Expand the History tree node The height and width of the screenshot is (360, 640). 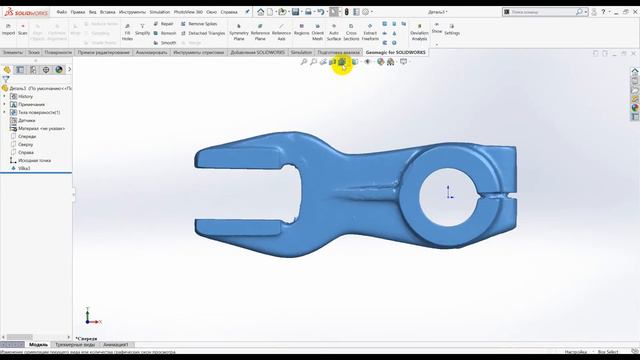[x=4, y=96]
